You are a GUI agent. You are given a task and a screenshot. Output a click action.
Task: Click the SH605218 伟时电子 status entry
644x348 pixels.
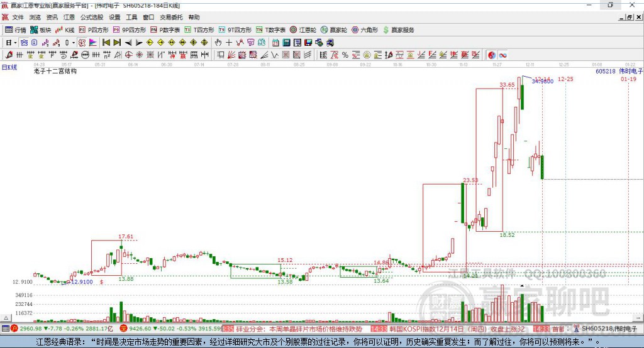coord(609,329)
